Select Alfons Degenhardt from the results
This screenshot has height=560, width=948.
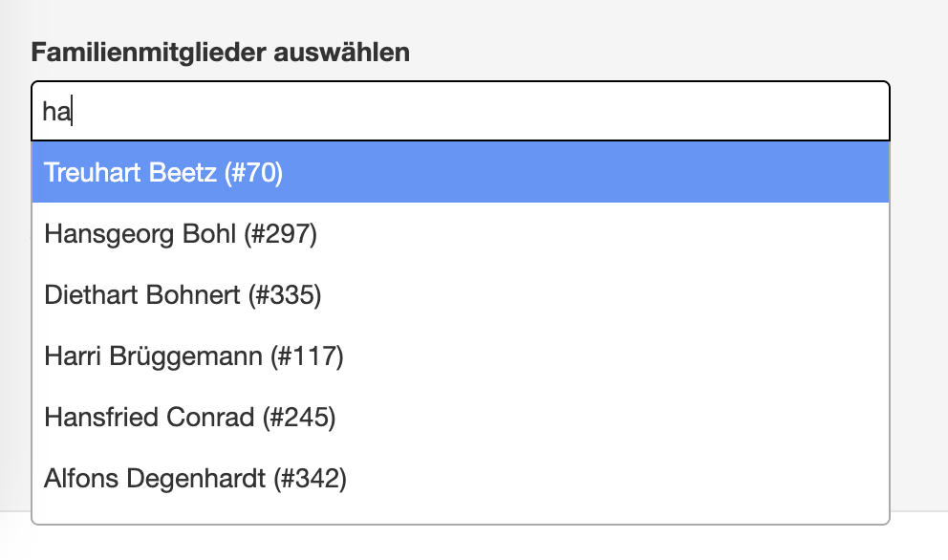195,478
